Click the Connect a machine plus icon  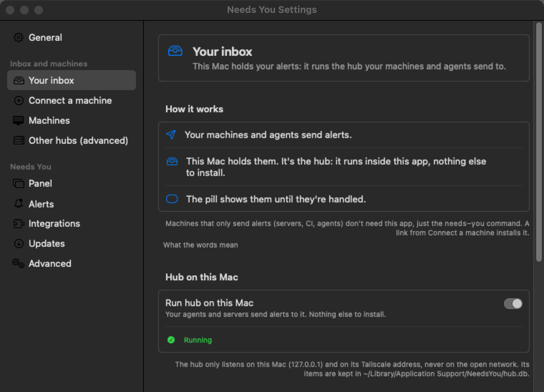click(19, 101)
